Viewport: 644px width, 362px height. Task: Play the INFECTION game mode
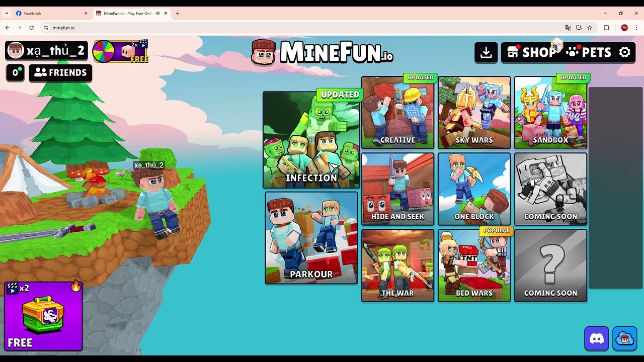(x=311, y=140)
